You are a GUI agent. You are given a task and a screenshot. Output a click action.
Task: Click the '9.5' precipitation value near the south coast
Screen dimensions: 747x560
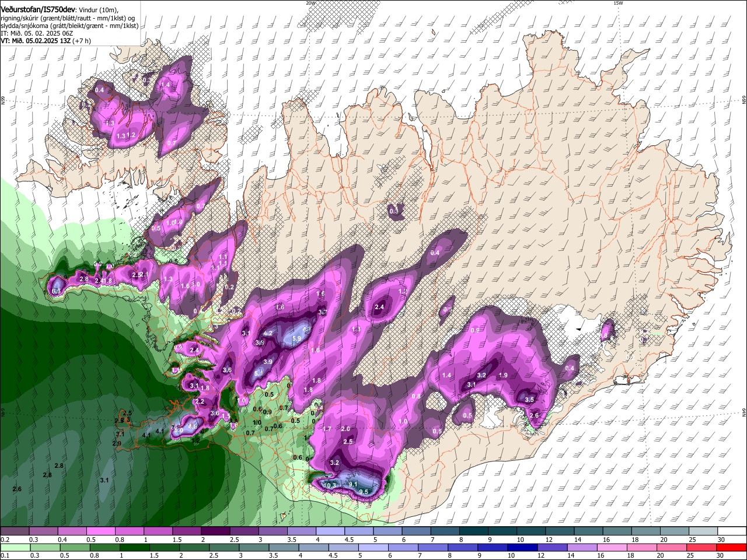pos(364,492)
